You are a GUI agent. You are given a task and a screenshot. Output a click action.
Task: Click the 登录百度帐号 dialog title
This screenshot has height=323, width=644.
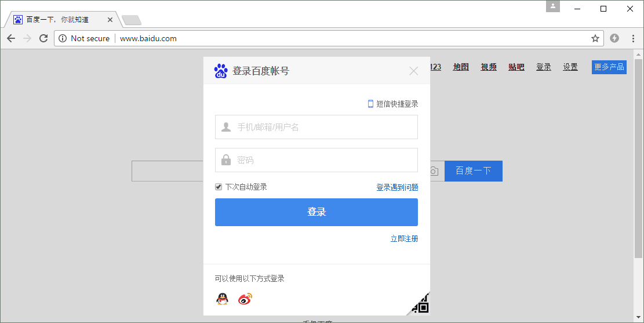261,71
